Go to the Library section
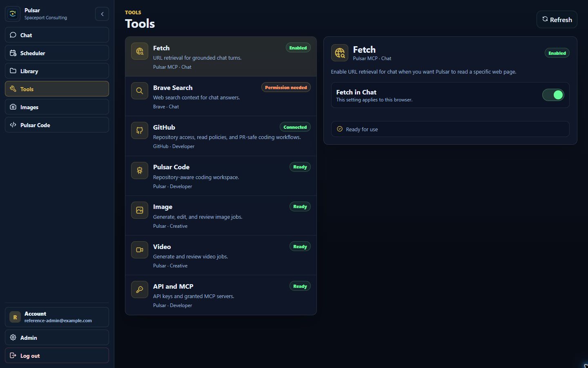The width and height of the screenshot is (588, 368). [x=57, y=71]
